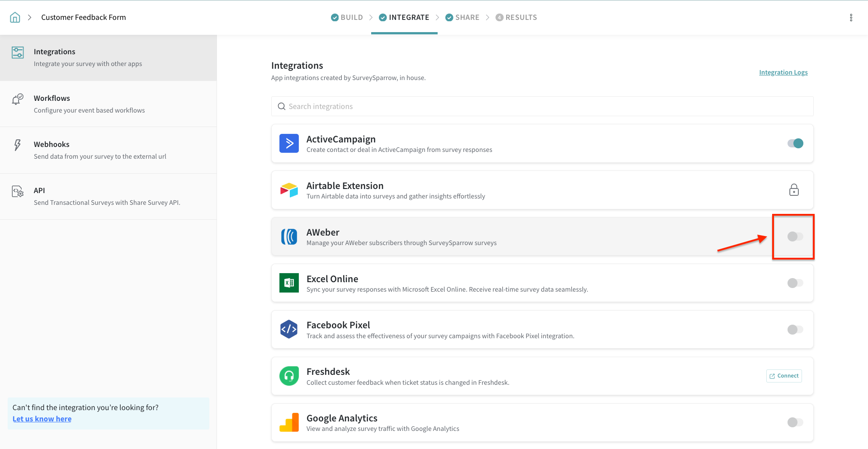Turn on the Excel Online toggle
Screen dimensions: 868x449
tap(795, 283)
